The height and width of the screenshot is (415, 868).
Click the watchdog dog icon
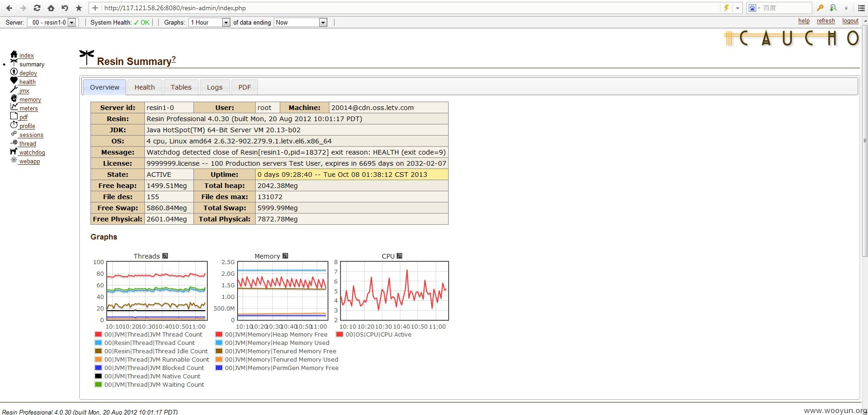14,151
